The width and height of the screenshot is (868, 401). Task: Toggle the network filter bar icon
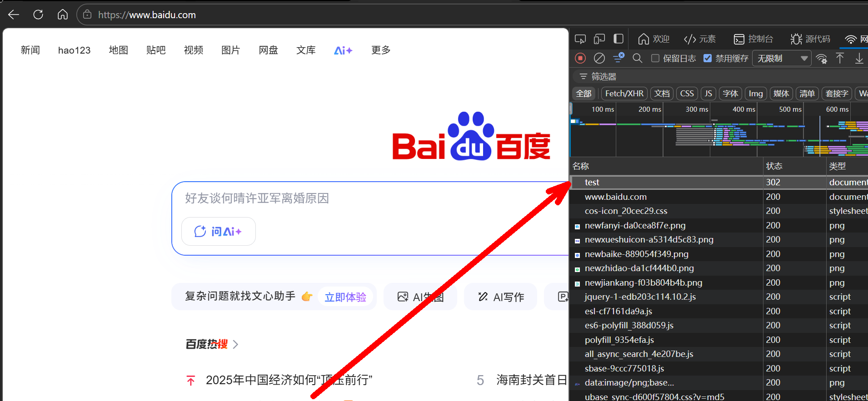pos(619,58)
